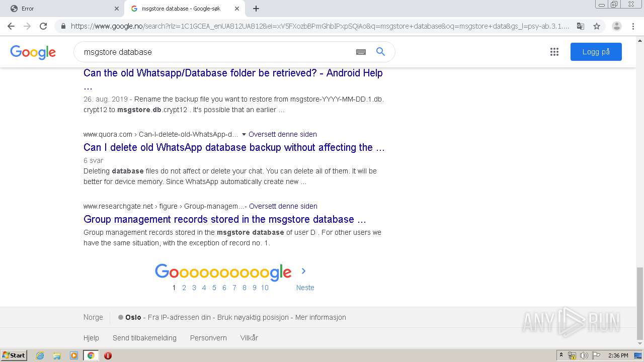Go to results page 3
The width and height of the screenshot is (644, 362).
pyautogui.click(x=194, y=288)
